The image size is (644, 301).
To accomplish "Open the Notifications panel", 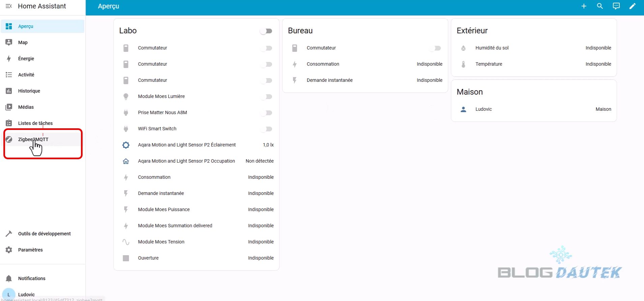I will (32, 278).
